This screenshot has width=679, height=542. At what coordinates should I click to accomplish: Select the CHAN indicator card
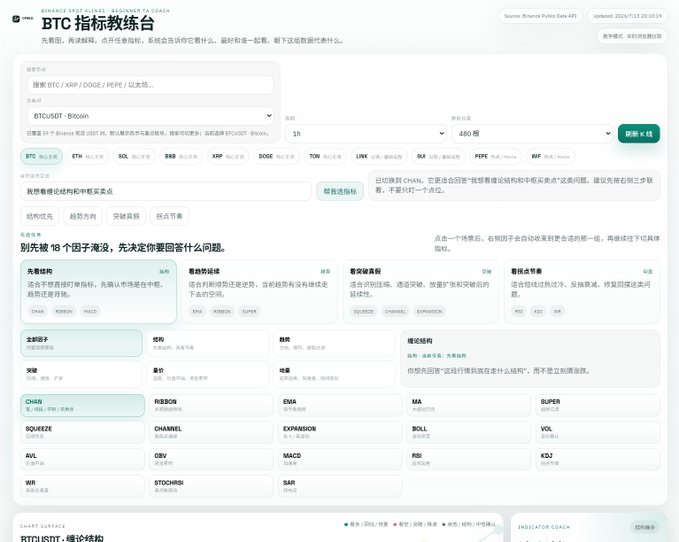[82, 405]
